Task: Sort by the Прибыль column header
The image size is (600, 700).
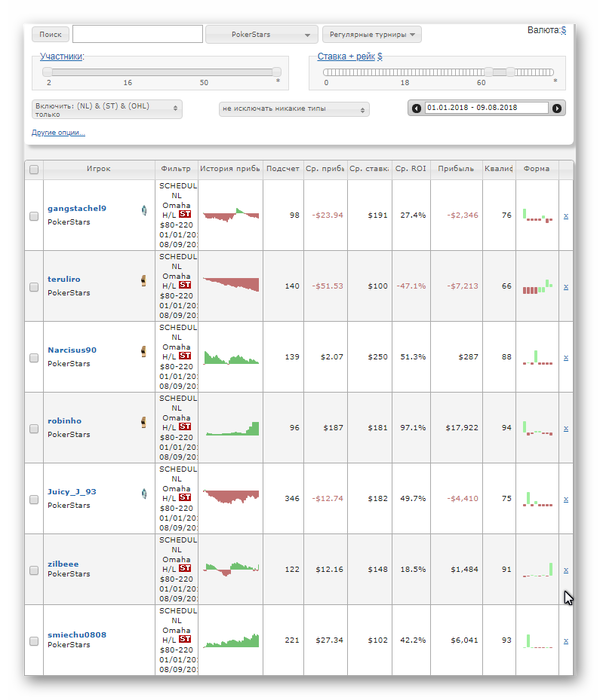Action: coord(456,169)
